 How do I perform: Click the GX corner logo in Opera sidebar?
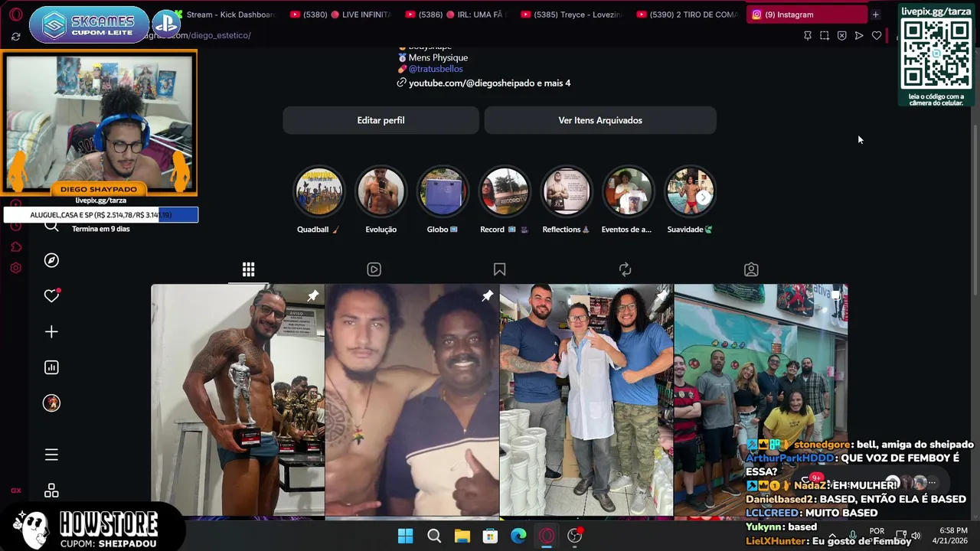(16, 491)
